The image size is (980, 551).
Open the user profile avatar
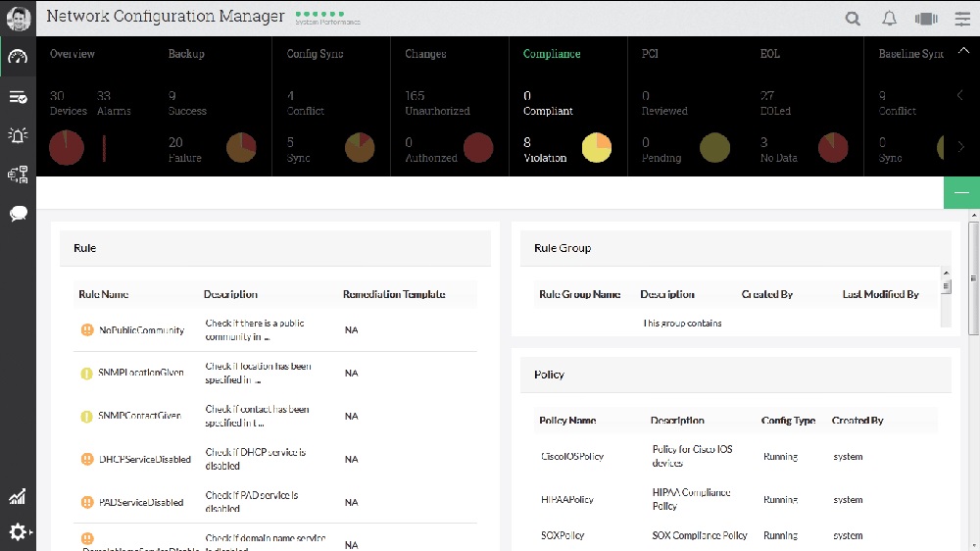18,18
